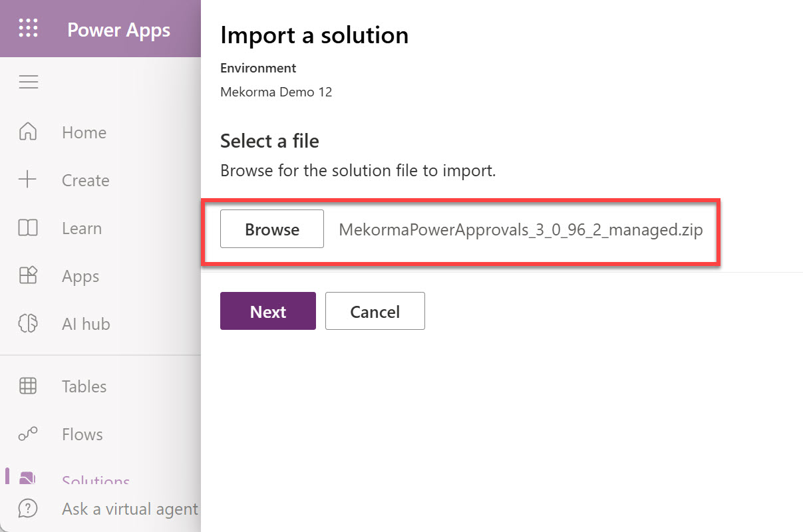Click the virtual agent question mark icon
Viewport: 803px width, 532px height.
(28, 509)
